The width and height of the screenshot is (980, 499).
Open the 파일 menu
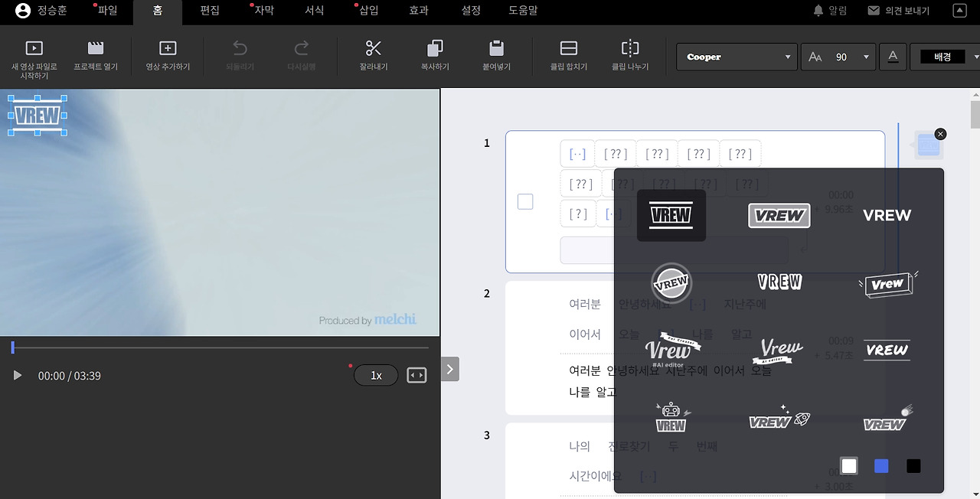[107, 11]
